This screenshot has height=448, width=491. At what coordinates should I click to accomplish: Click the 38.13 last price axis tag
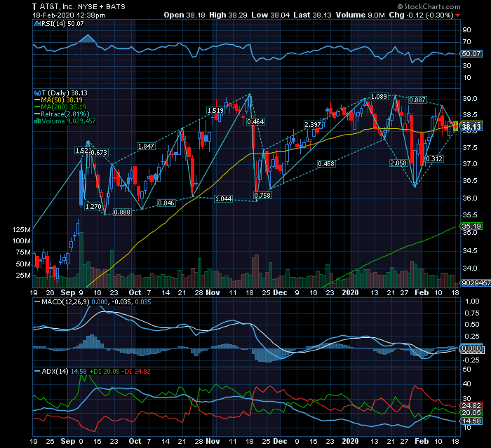point(471,126)
